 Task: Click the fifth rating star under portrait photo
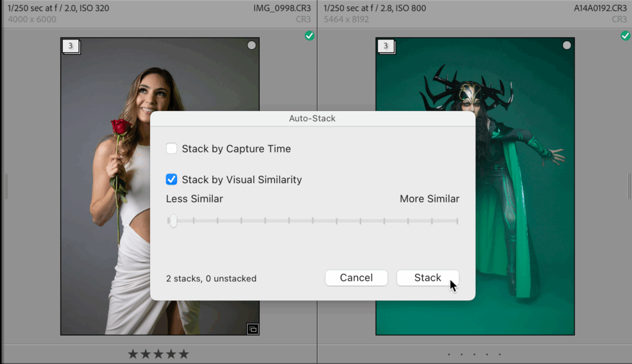coord(184,354)
